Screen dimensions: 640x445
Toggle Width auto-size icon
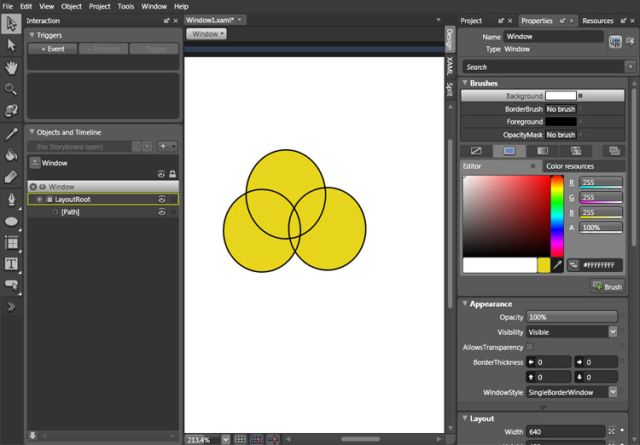611,431
